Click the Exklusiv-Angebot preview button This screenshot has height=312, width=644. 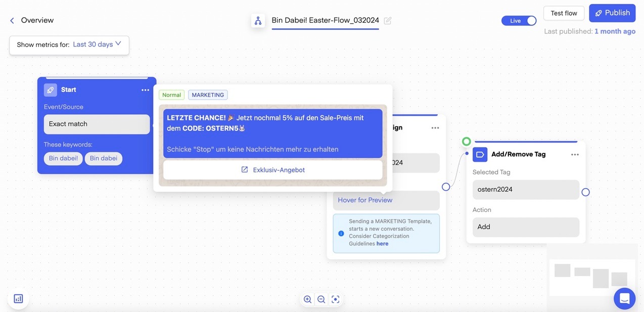click(273, 170)
